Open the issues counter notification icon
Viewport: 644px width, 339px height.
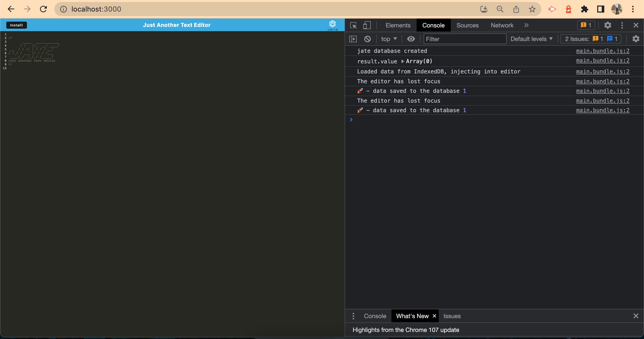(586, 25)
